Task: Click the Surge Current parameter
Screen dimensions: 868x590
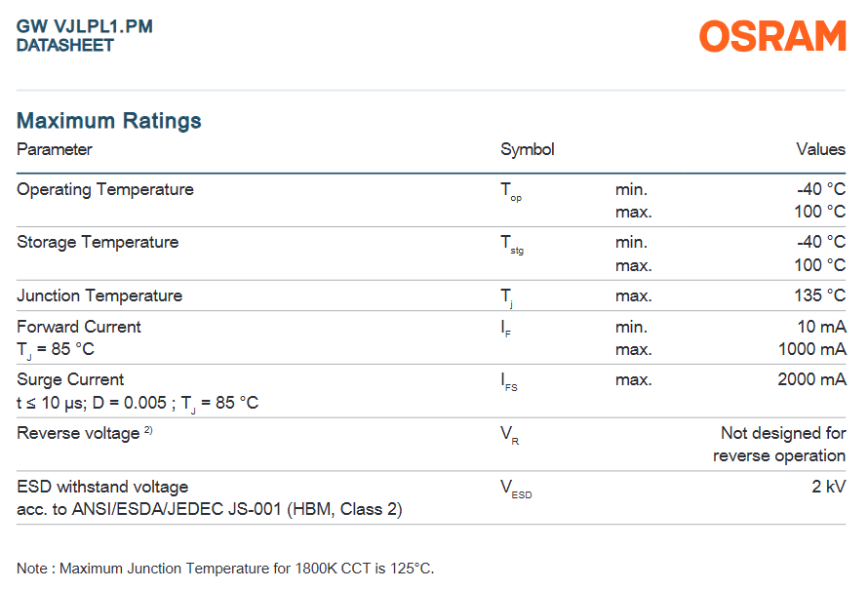Action: coord(70,379)
